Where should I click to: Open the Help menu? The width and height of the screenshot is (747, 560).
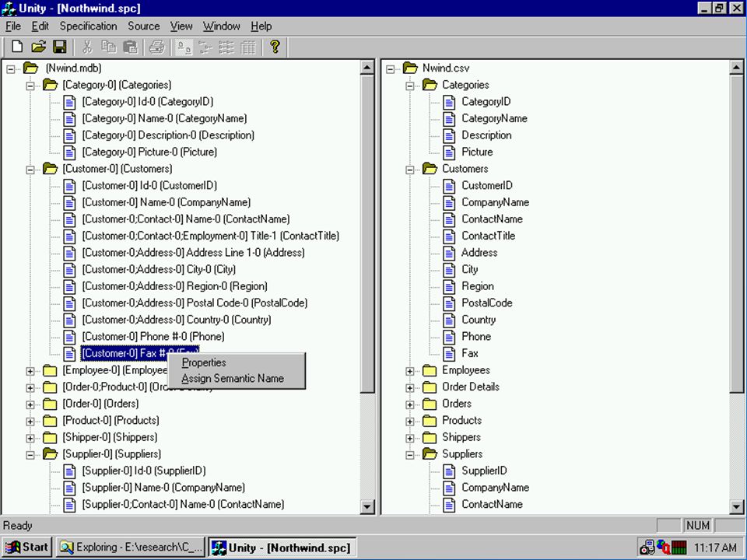261,26
